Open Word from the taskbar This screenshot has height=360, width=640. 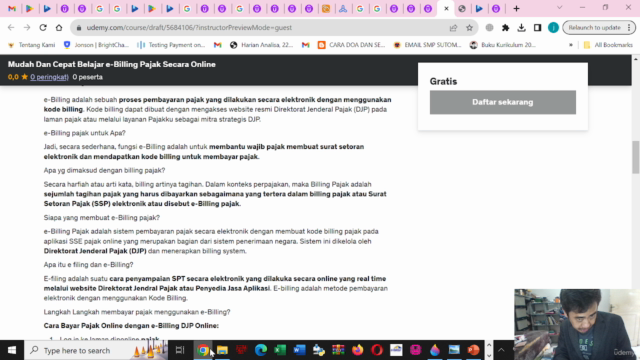tap(299, 350)
